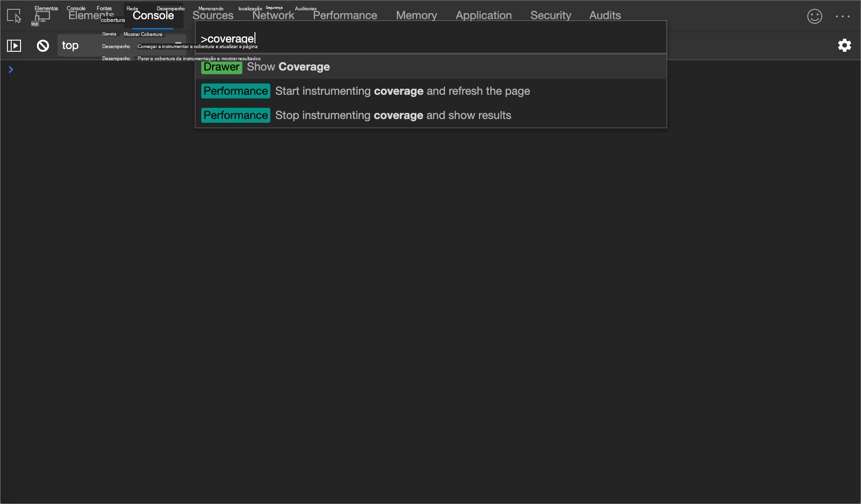This screenshot has height=504, width=861.
Task: Go to the Memory tab
Action: pyautogui.click(x=416, y=15)
